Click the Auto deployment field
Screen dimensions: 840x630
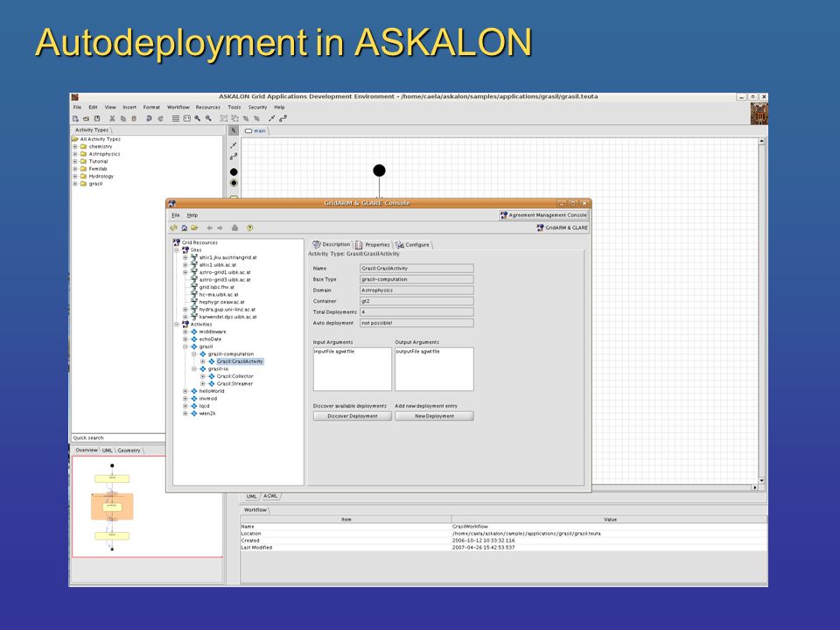(x=416, y=323)
